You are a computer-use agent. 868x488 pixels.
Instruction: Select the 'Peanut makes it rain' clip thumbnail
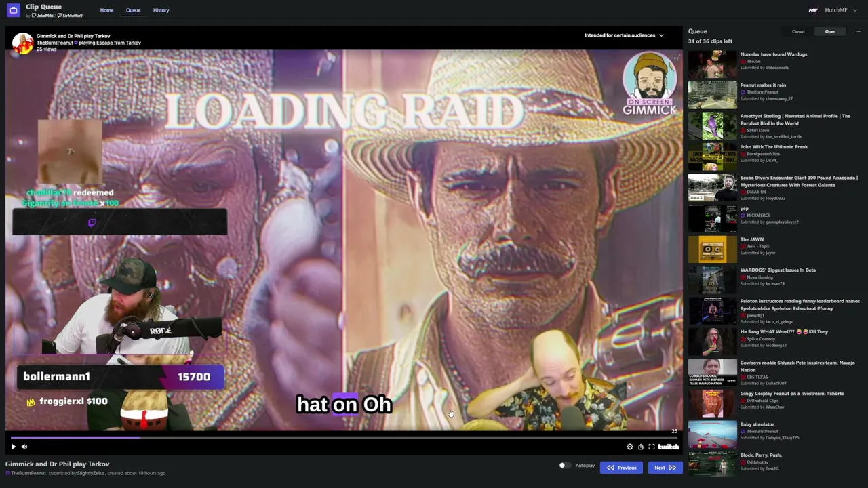712,95
